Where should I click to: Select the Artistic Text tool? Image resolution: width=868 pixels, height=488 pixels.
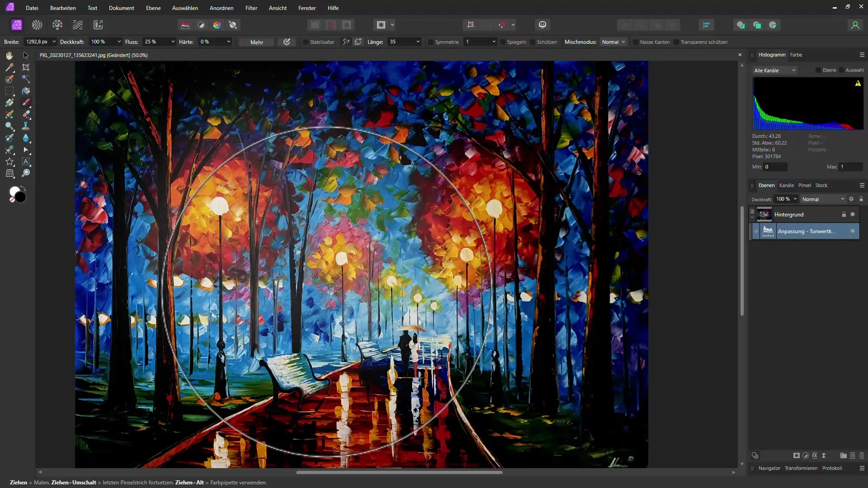point(26,161)
